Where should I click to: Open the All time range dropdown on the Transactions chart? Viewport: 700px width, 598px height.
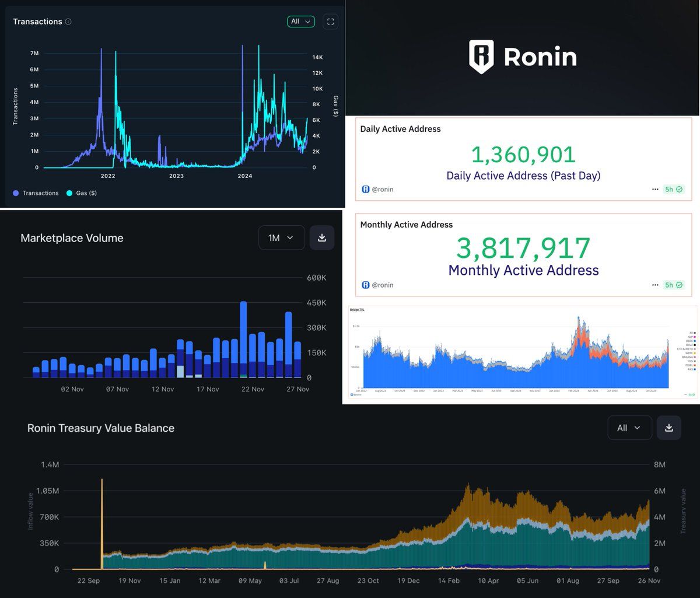pyautogui.click(x=300, y=21)
